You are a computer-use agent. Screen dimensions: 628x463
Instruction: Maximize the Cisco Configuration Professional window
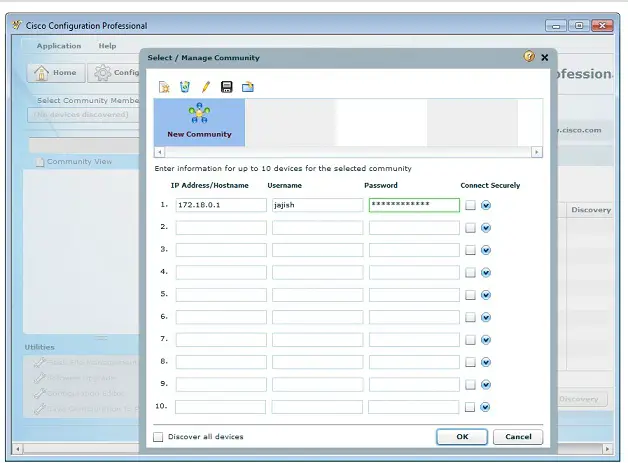(579, 26)
